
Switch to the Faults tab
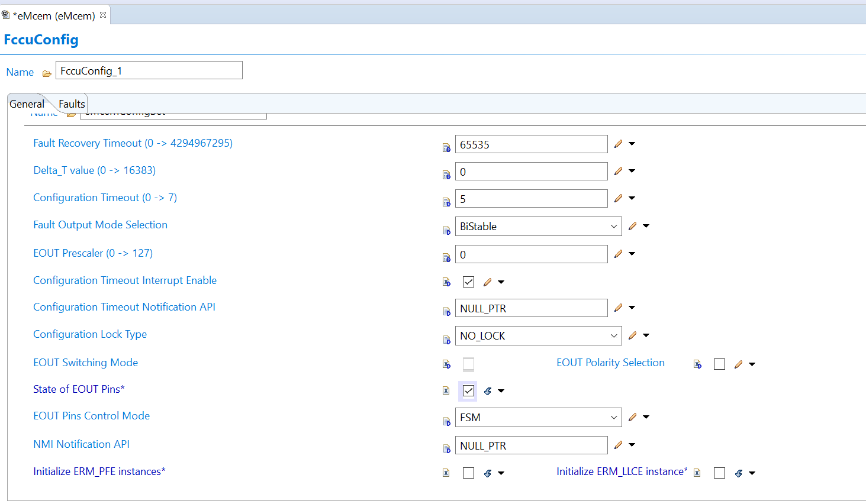coord(72,104)
